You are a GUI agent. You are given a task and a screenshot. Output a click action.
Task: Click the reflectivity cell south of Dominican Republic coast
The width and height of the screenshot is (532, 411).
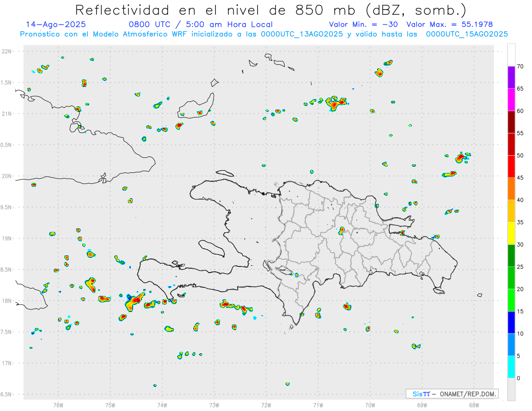[347, 306]
